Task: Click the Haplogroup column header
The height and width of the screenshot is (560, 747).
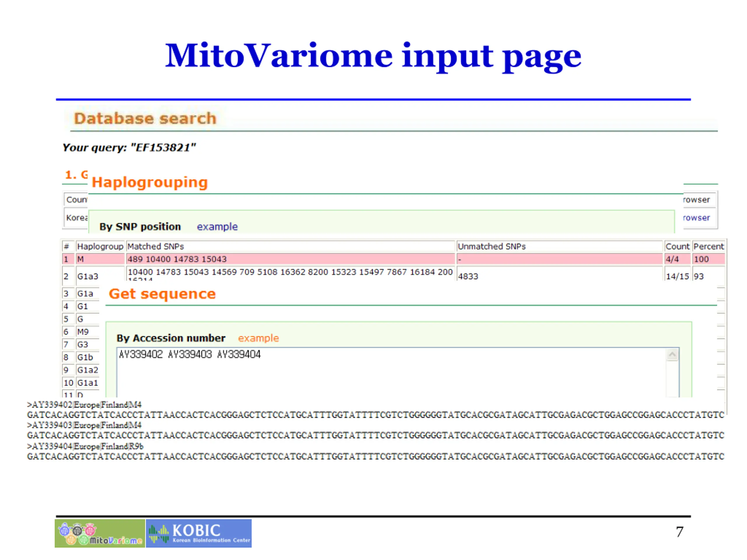Action: [x=100, y=246]
